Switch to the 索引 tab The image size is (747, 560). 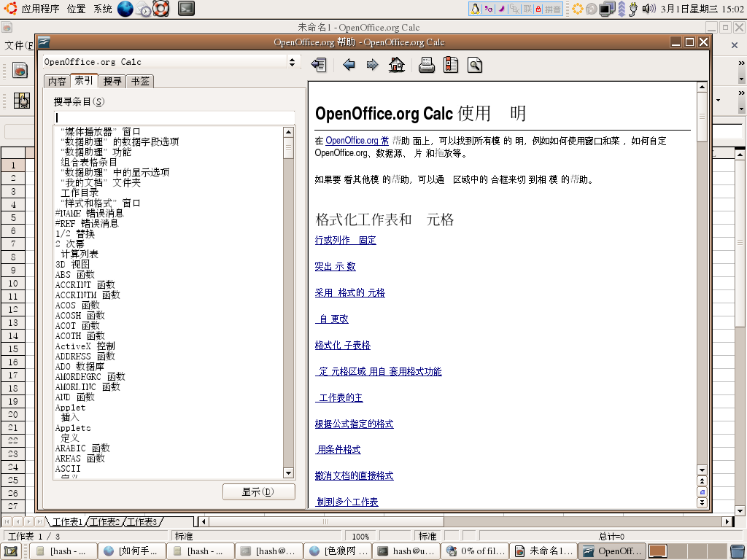pos(84,80)
